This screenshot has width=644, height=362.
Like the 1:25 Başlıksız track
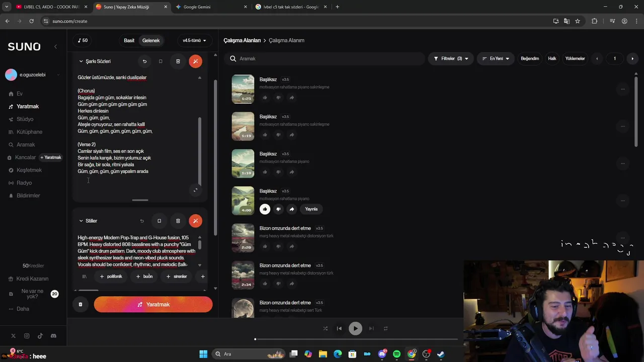click(x=265, y=98)
